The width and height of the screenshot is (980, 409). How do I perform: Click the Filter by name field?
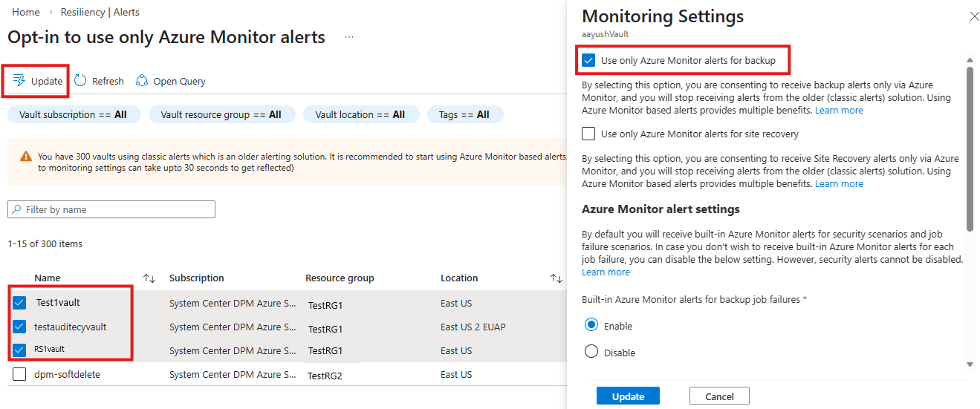[111, 209]
